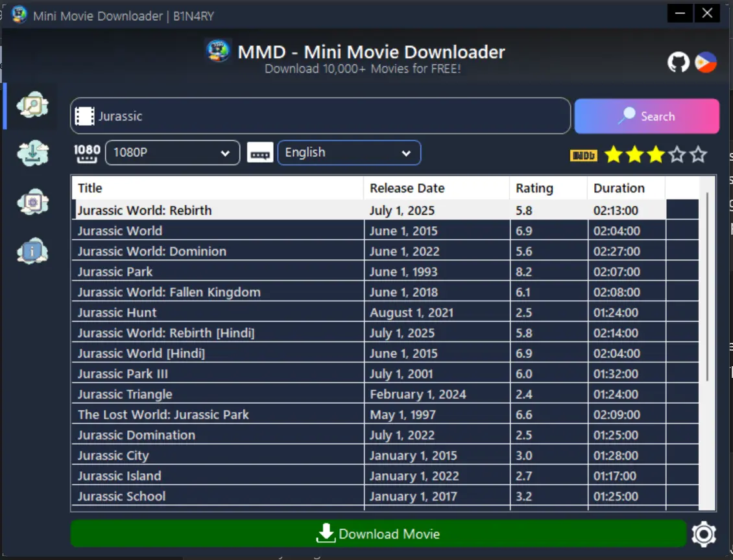This screenshot has width=733, height=560.
Task: Set rating filter to two stars
Action: (635, 155)
